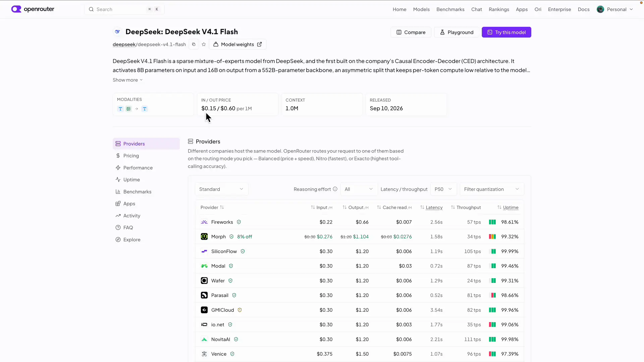Image resolution: width=644 pixels, height=362 pixels.
Task: Click the Modal provider logo
Action: pos(204,266)
